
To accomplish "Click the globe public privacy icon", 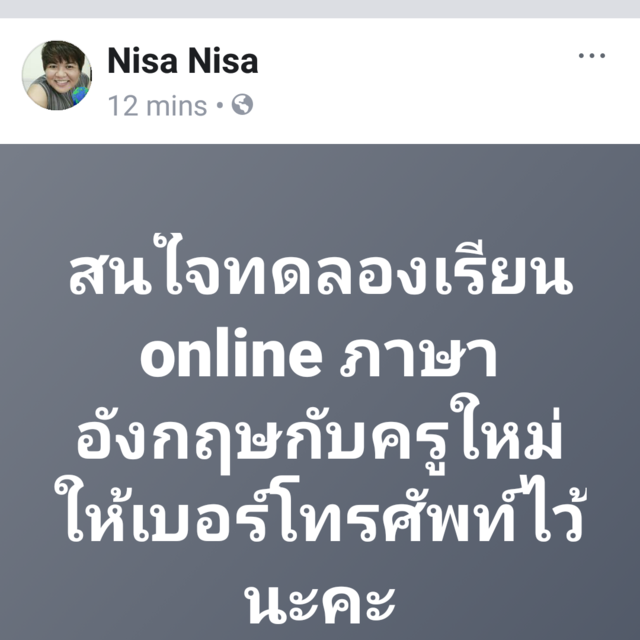I will [x=242, y=104].
